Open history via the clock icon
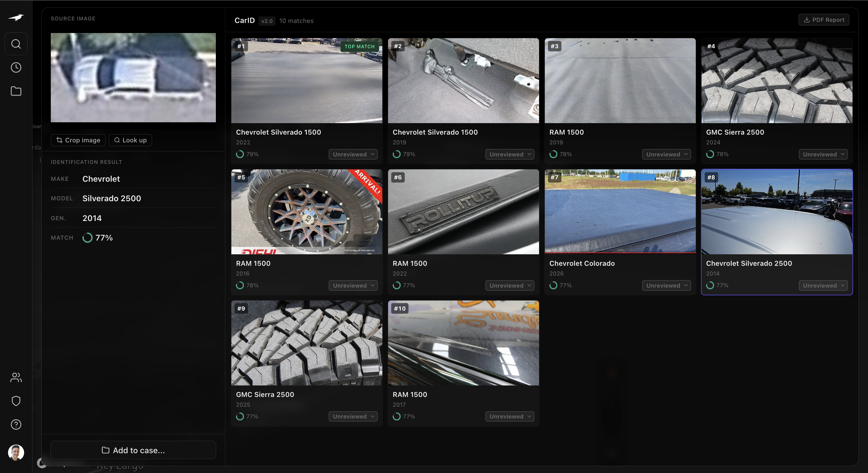The image size is (868, 473). click(x=16, y=67)
